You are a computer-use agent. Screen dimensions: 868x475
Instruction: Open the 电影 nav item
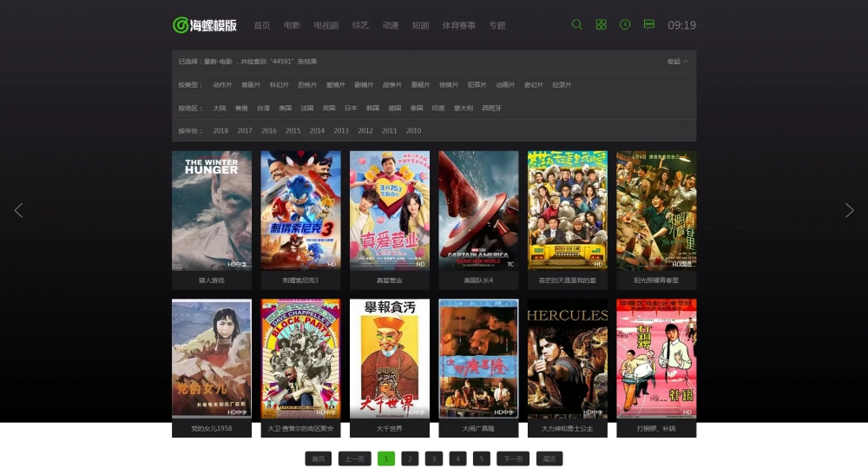pyautogui.click(x=292, y=25)
